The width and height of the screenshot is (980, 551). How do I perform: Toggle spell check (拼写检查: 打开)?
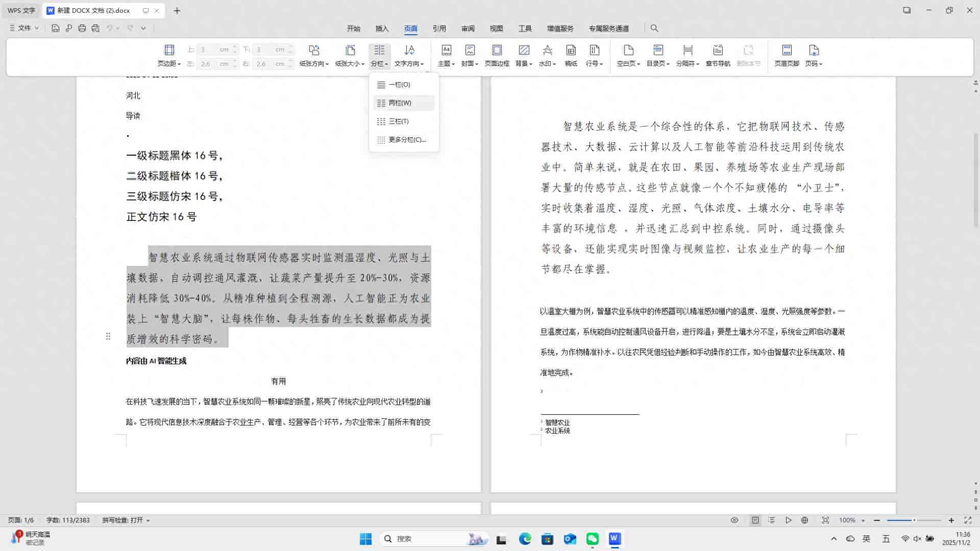pyautogui.click(x=126, y=520)
